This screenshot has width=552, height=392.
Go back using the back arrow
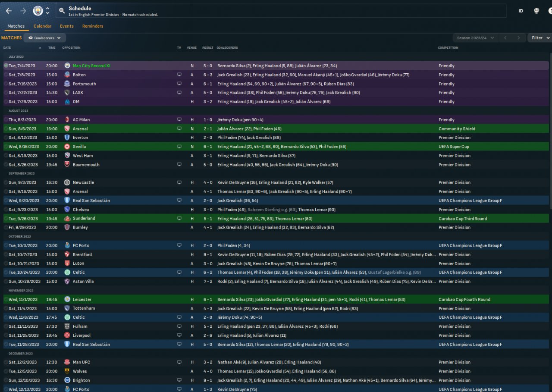pyautogui.click(x=9, y=11)
